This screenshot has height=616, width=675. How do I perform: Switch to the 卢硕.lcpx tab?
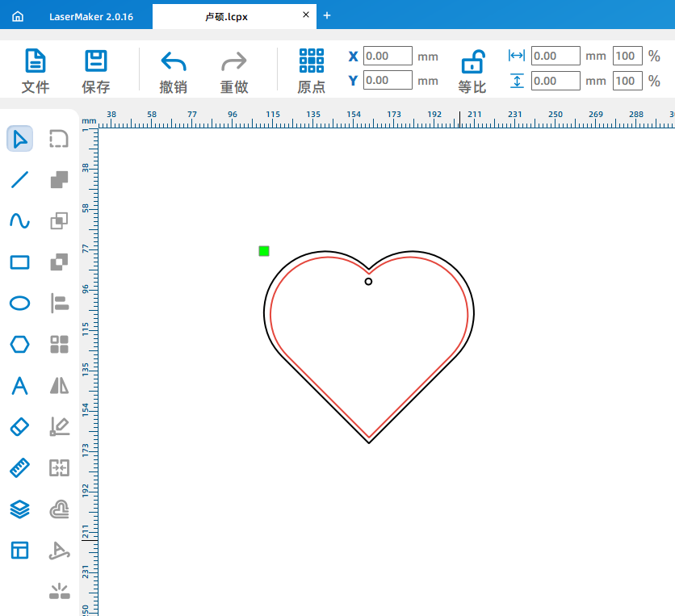[x=226, y=16]
